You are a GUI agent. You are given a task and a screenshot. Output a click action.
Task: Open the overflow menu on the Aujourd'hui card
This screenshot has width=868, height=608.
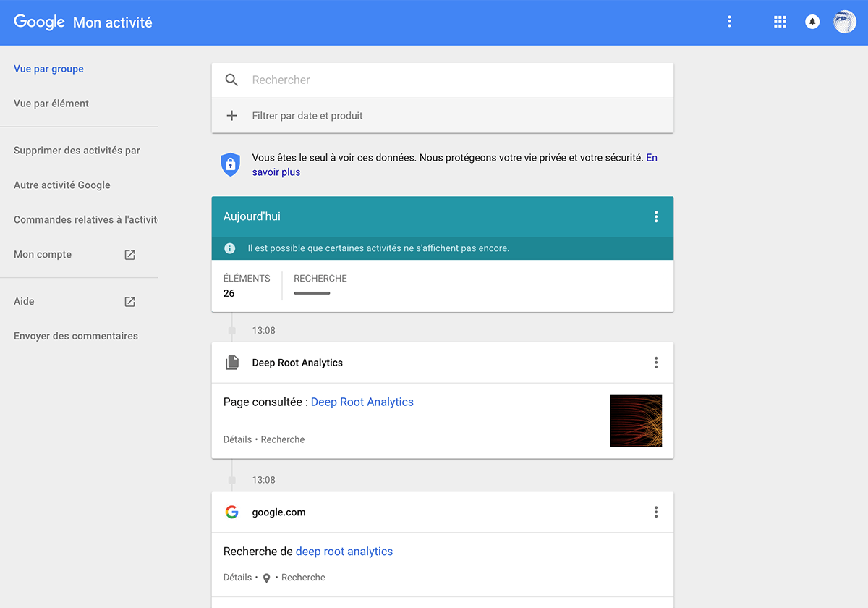click(656, 216)
